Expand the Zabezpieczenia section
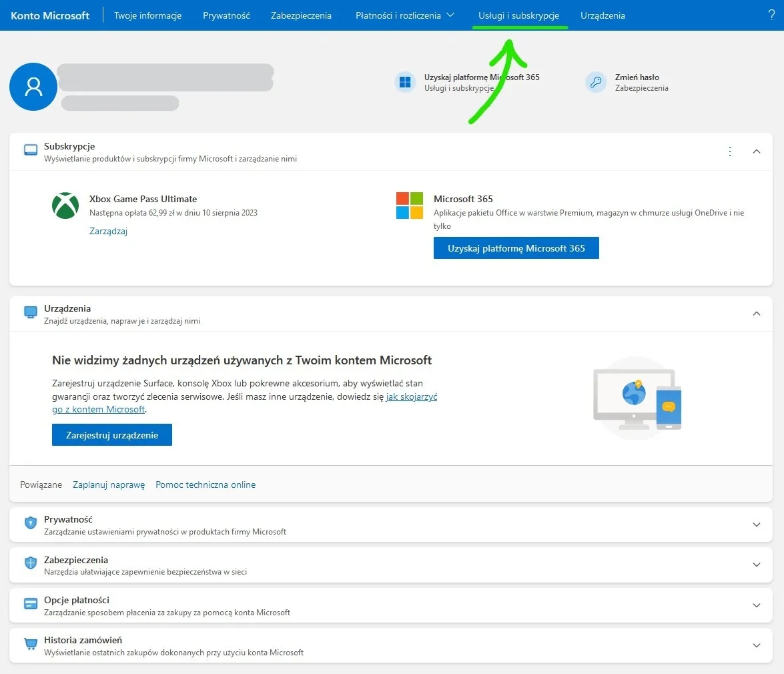The image size is (784, 674). [757, 565]
